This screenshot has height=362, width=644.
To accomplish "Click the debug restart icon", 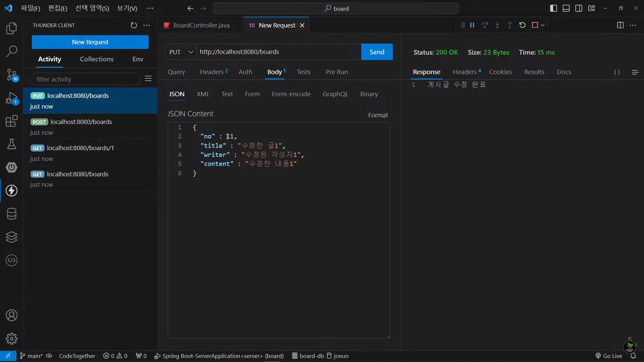I will click(x=522, y=25).
